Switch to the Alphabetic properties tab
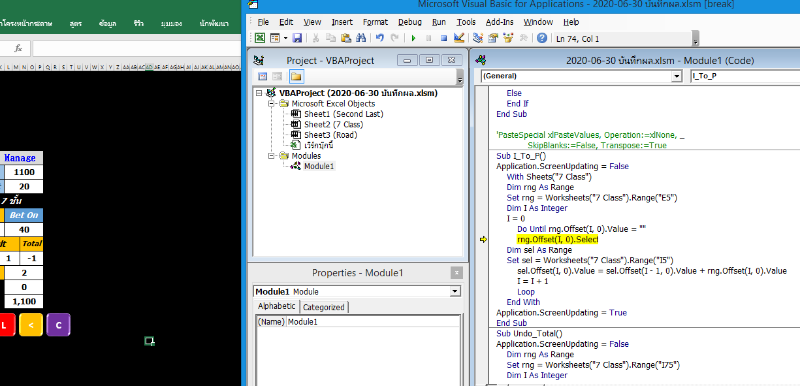Image resolution: width=800 pixels, height=386 pixels. 276,306
